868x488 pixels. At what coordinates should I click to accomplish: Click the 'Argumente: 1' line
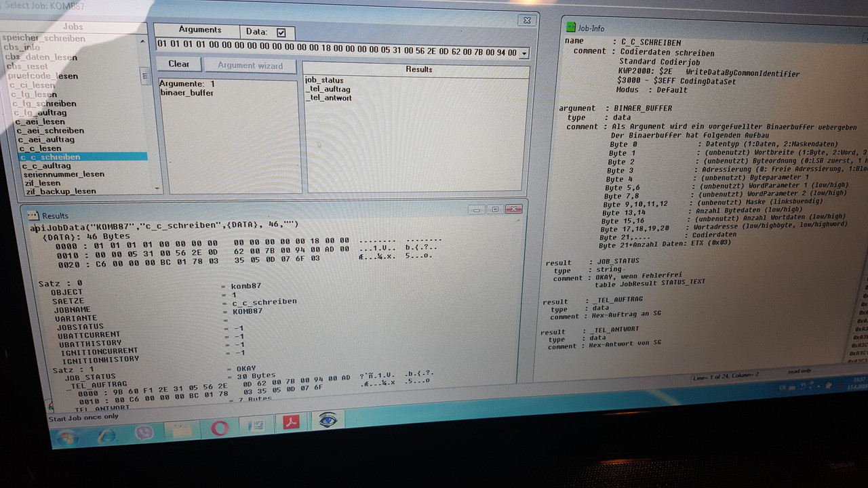click(x=187, y=83)
